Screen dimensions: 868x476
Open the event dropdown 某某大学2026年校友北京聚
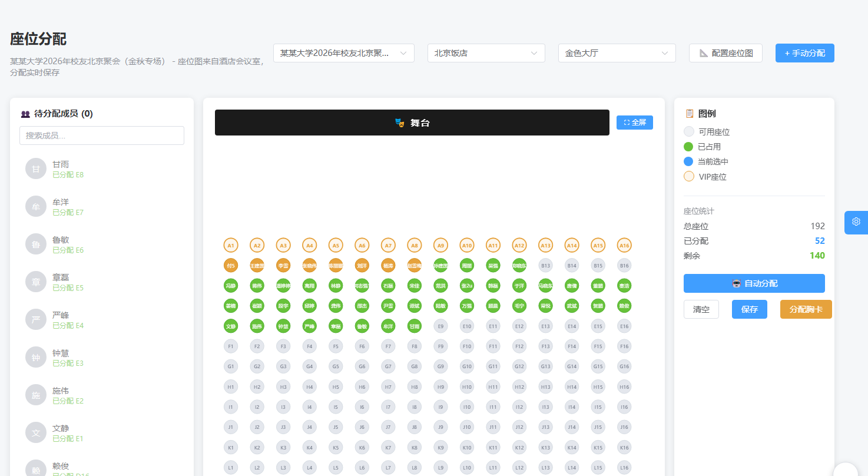click(344, 53)
